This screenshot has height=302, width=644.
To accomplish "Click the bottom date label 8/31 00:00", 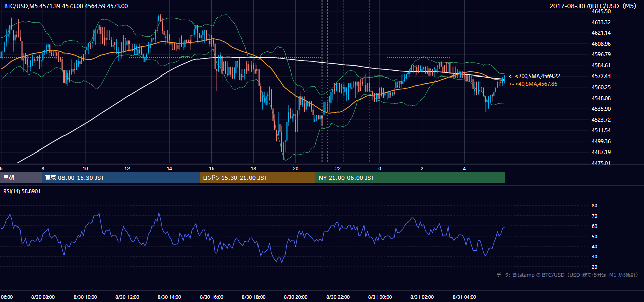I will tap(380, 297).
